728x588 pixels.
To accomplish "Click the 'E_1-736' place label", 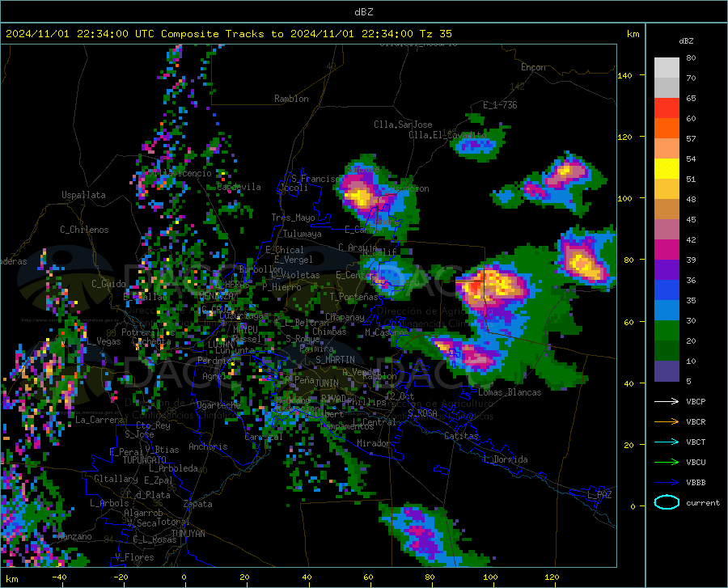I will point(500,105).
